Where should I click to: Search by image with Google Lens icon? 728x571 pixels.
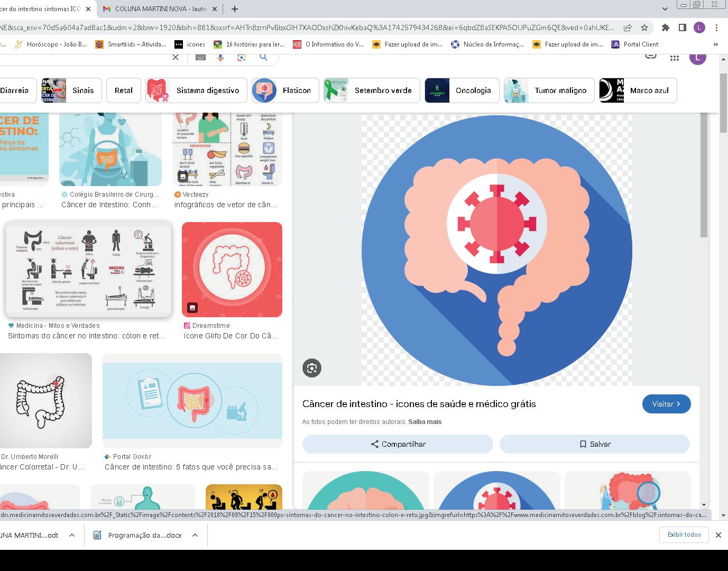242,57
